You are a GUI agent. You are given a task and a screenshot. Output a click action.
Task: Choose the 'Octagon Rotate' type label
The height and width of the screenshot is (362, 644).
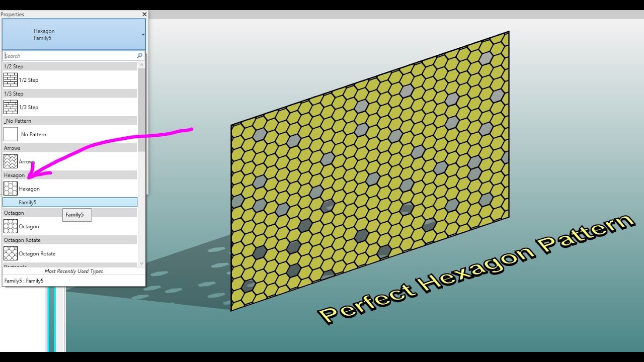tap(37, 253)
